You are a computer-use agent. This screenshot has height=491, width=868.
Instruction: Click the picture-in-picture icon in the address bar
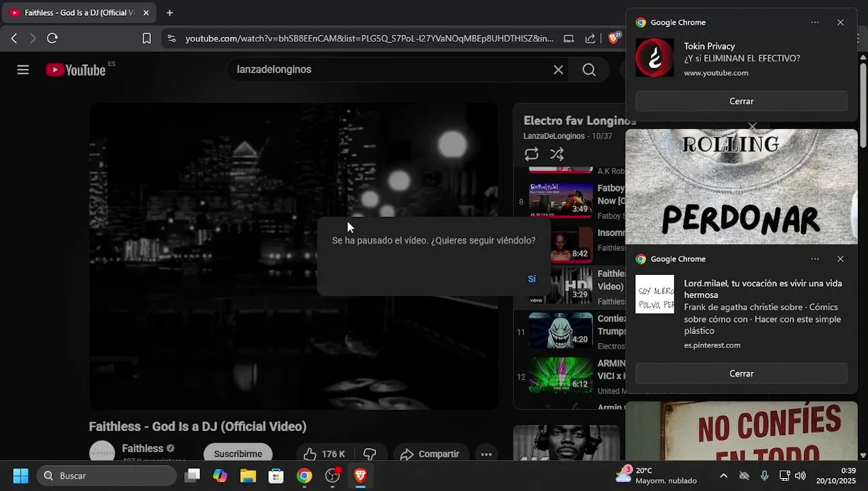pos(568,39)
